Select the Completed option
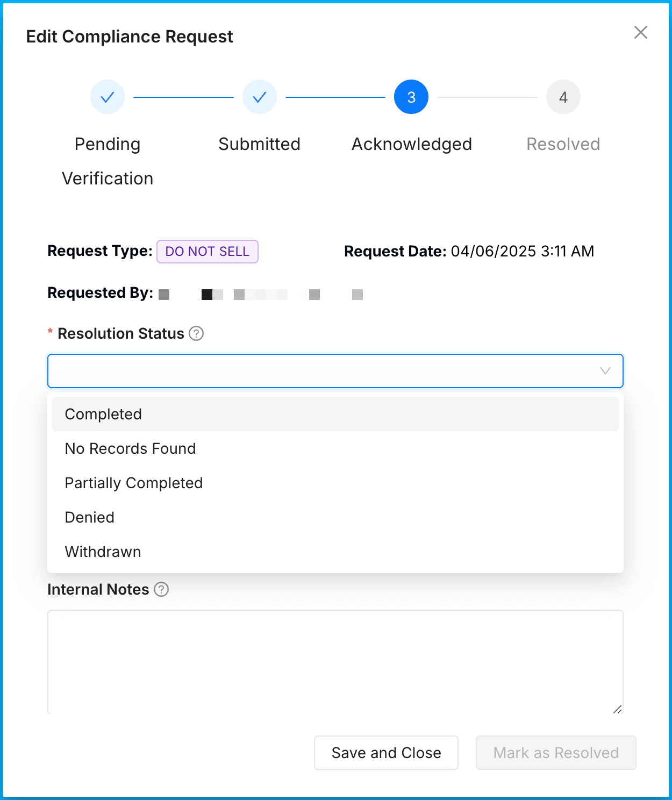The height and width of the screenshot is (800, 672). pos(103,415)
